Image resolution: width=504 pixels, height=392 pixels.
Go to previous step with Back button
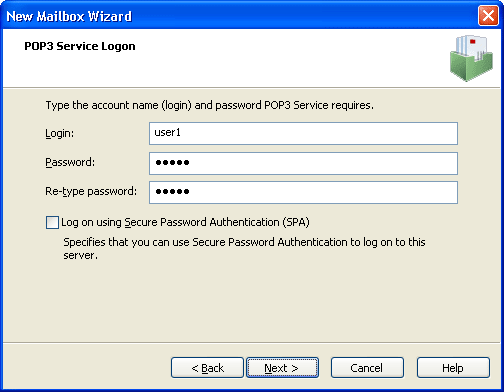click(207, 368)
